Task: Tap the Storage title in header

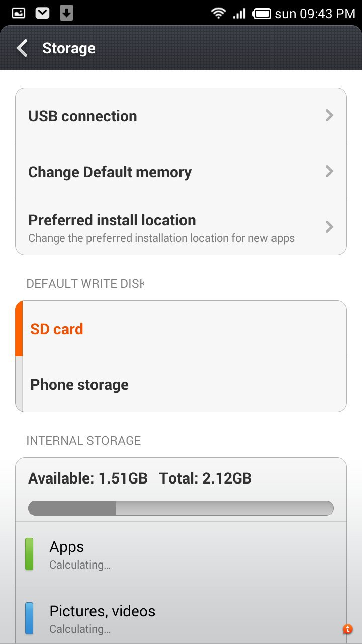Action: (x=69, y=48)
